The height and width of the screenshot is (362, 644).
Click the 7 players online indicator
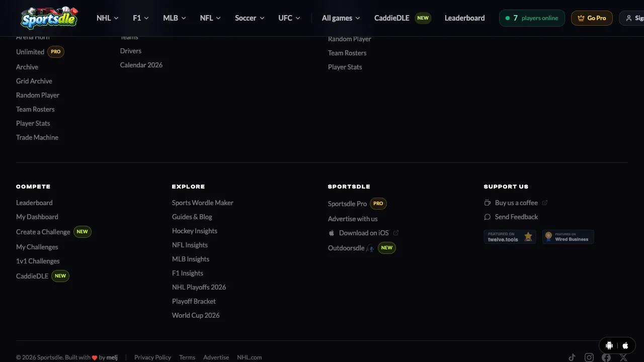[532, 18]
